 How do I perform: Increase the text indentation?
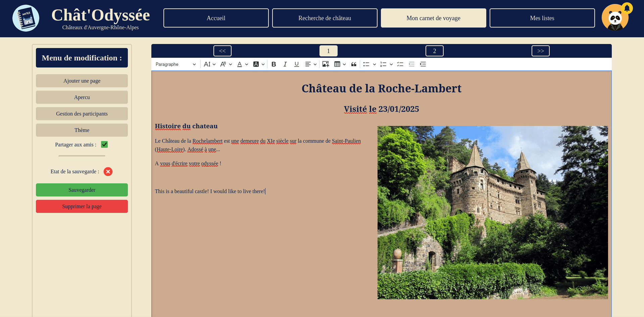[423, 64]
